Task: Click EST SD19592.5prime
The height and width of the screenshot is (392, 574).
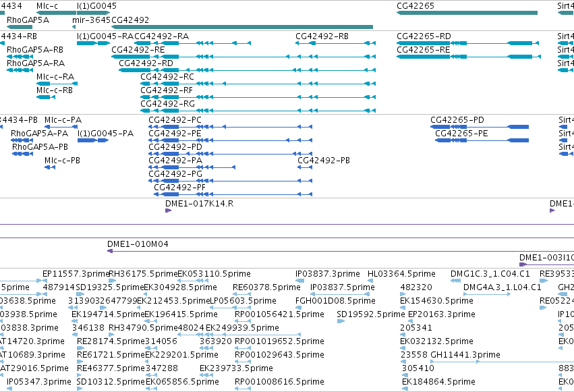Action: pos(371,314)
